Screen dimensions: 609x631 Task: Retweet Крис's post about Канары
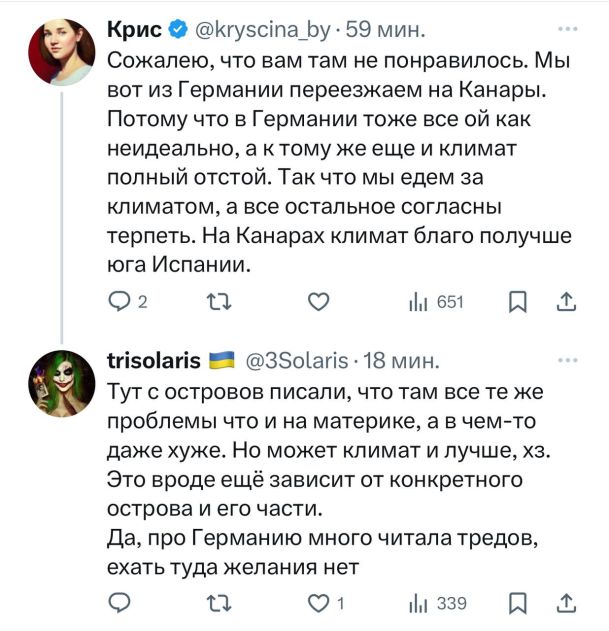coord(215,302)
